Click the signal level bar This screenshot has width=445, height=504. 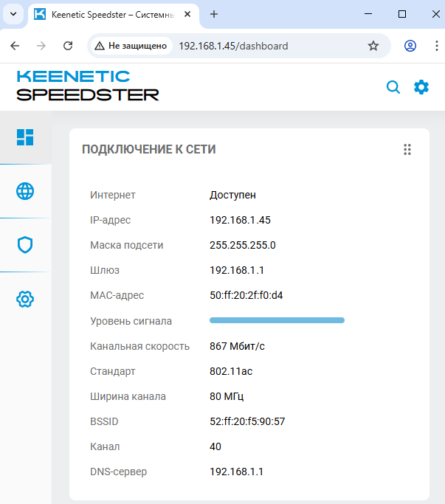(x=277, y=320)
